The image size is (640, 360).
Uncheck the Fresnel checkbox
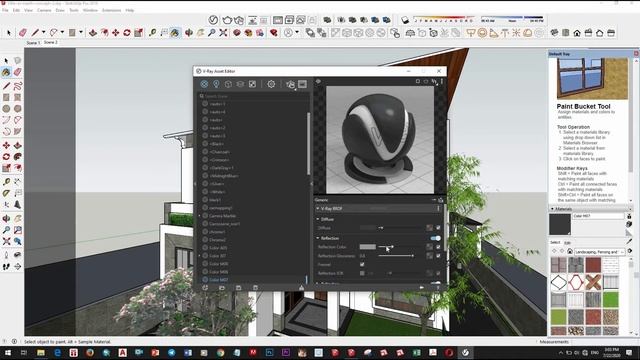(362, 264)
